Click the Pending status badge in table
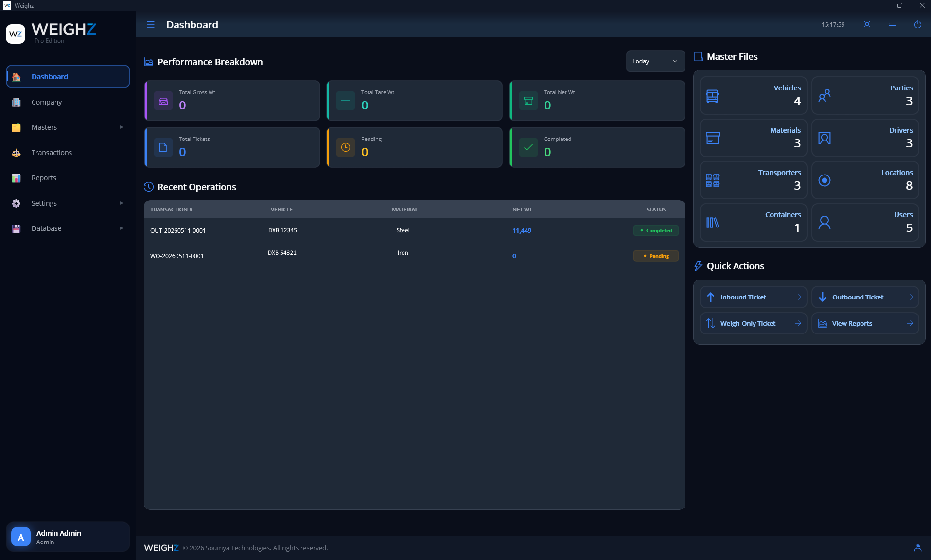The height and width of the screenshot is (560, 931). click(655, 256)
